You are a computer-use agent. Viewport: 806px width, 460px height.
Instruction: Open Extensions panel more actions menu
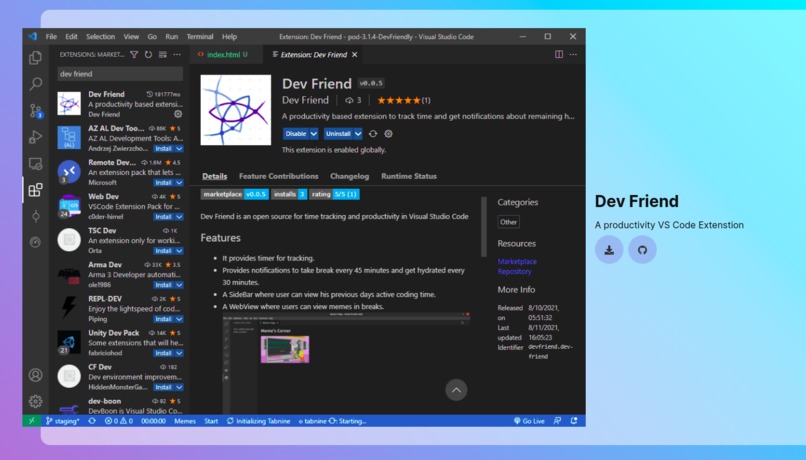click(x=177, y=54)
